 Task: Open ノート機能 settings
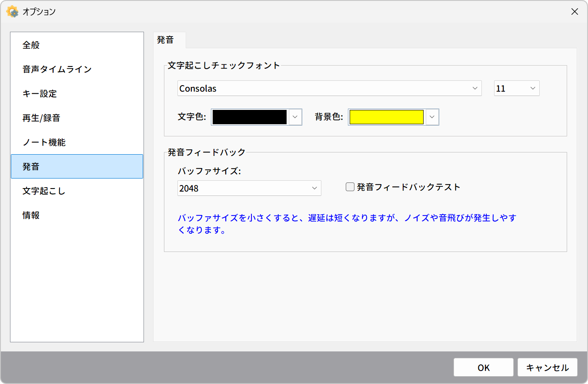(77, 142)
